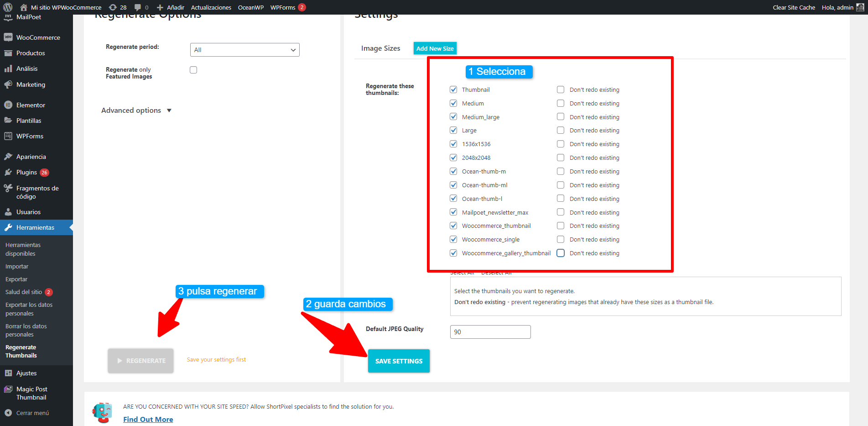
Task: Click the Usuarios person icon
Action: pos(8,212)
